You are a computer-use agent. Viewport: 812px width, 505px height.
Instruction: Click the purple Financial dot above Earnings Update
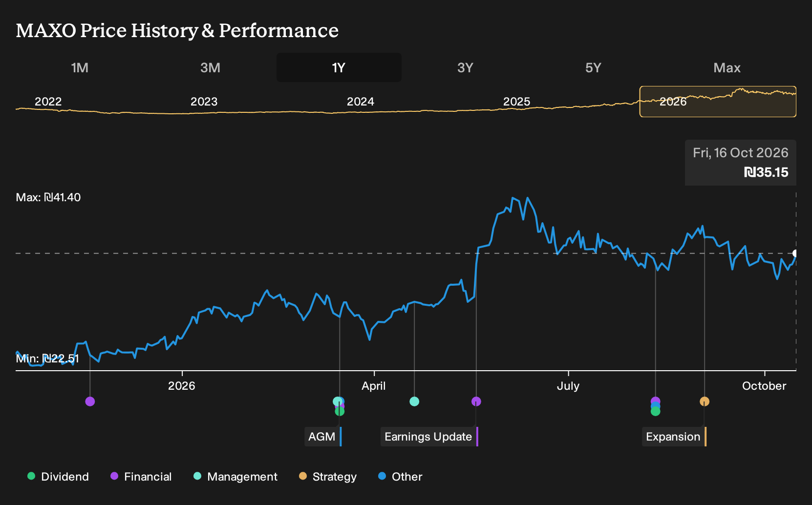pos(476,401)
